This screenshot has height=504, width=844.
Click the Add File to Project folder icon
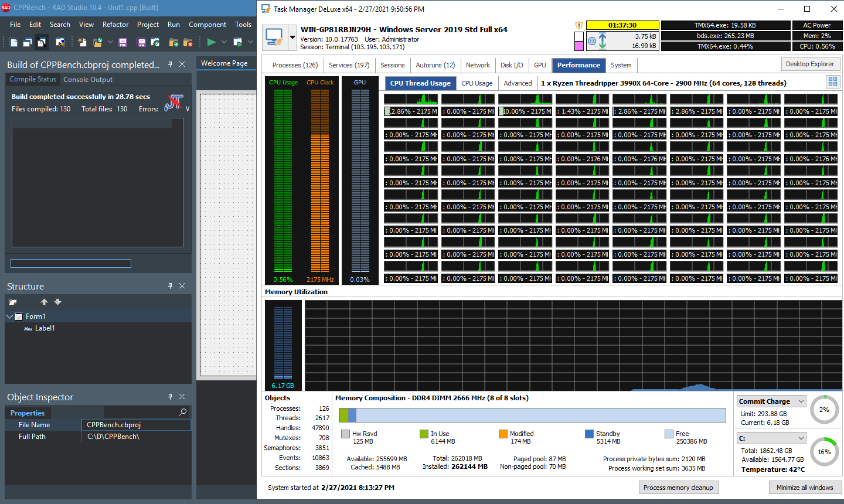point(173,42)
